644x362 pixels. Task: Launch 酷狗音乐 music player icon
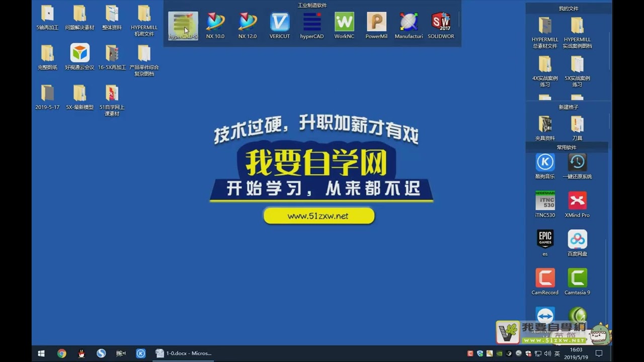coord(545,166)
